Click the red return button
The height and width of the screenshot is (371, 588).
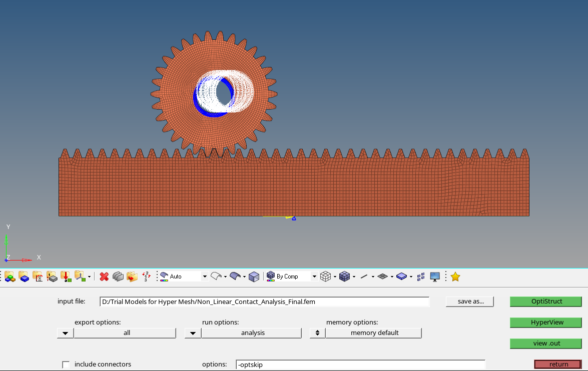558,364
